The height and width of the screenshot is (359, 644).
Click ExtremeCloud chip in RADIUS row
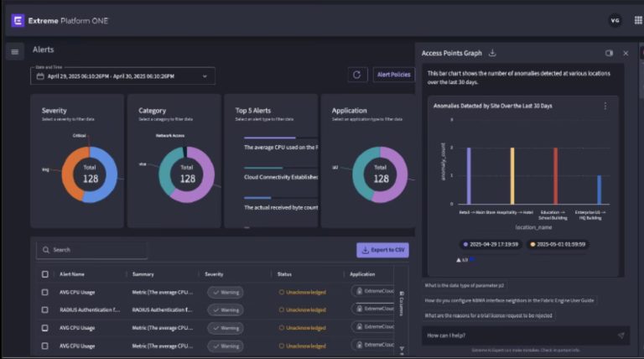[374, 309]
